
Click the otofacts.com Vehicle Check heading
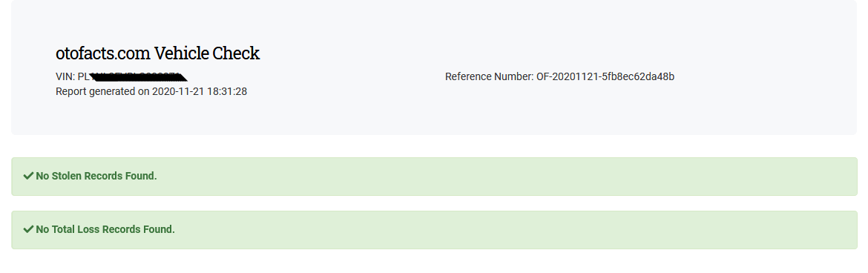point(158,53)
